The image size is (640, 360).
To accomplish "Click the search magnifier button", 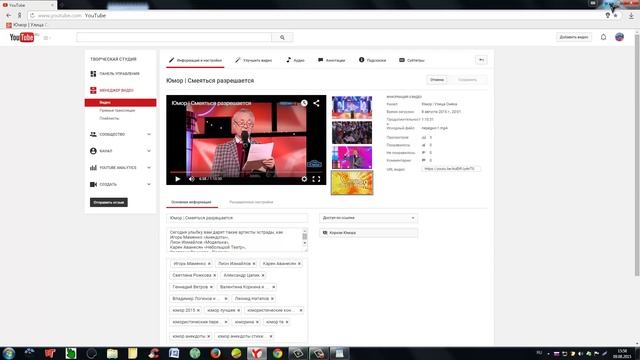I will pos(282,38).
